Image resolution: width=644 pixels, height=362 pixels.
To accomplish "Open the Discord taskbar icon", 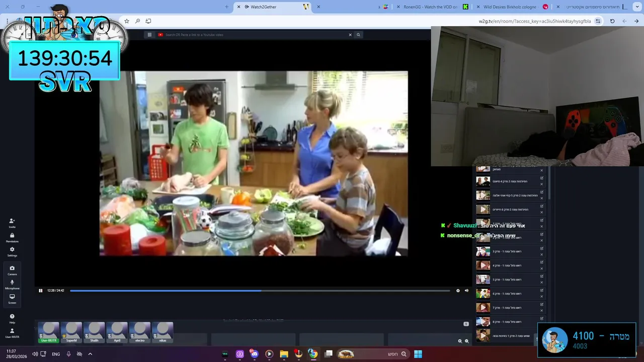I will coord(254,354).
